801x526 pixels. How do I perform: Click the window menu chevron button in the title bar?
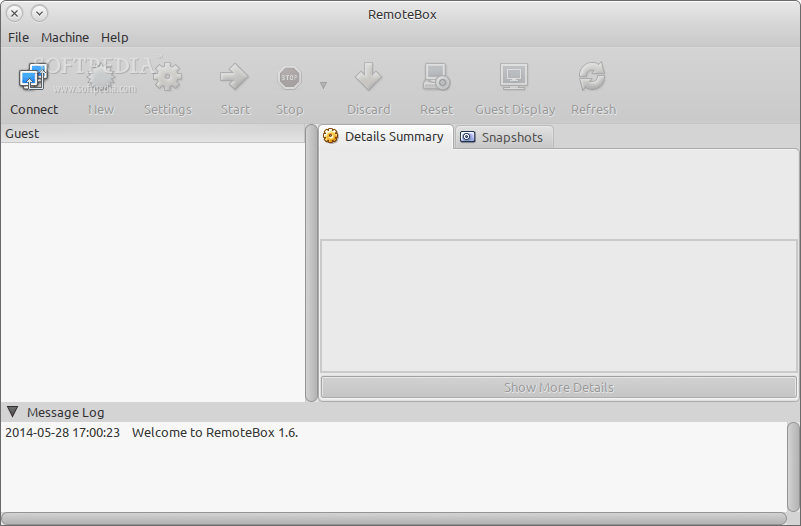(x=39, y=13)
